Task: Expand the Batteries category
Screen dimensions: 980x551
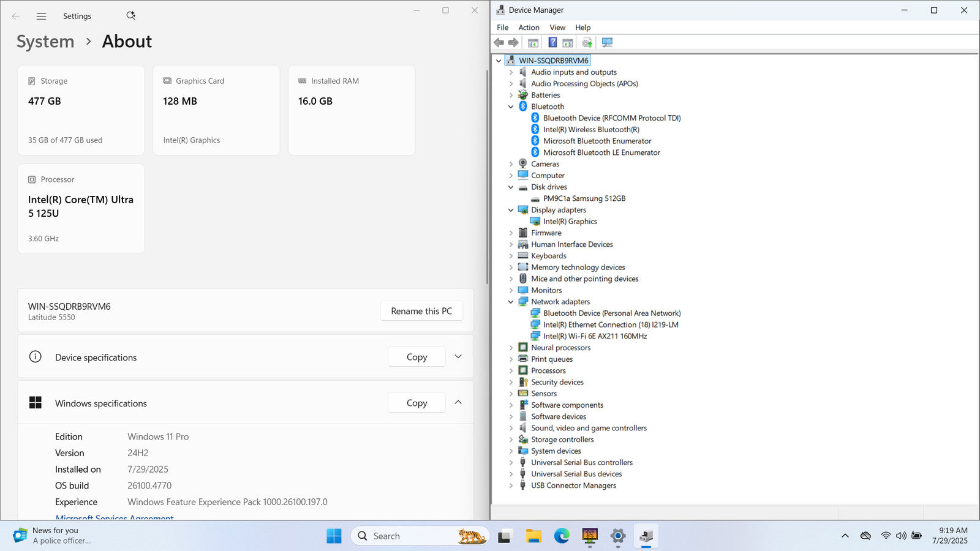Action: 511,96
